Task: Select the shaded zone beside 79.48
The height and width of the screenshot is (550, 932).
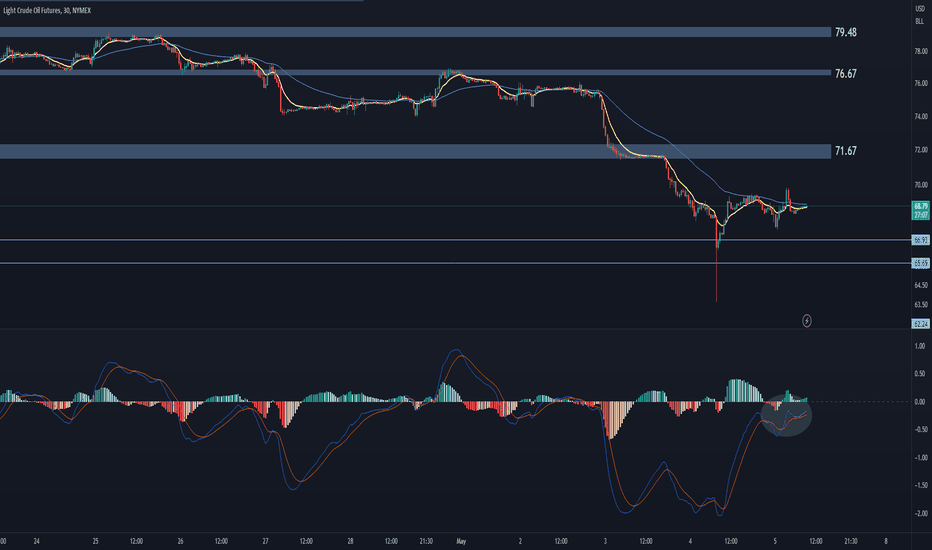Action: click(x=415, y=32)
